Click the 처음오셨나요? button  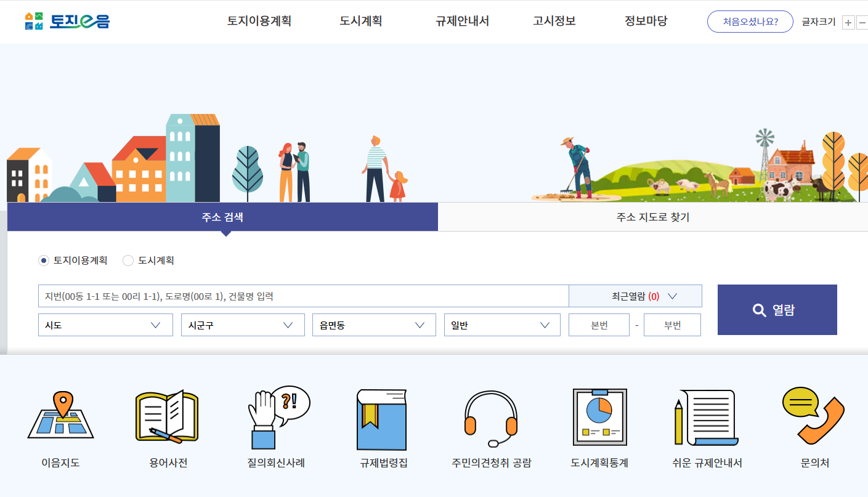pos(750,20)
